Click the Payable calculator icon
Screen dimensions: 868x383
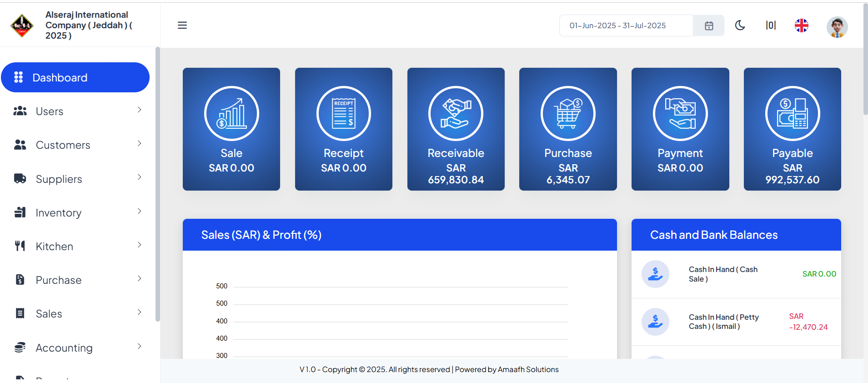tap(792, 113)
